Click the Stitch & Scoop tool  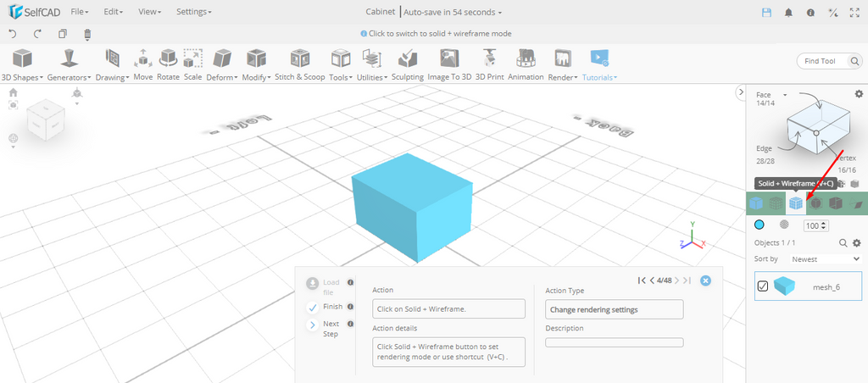[299, 64]
